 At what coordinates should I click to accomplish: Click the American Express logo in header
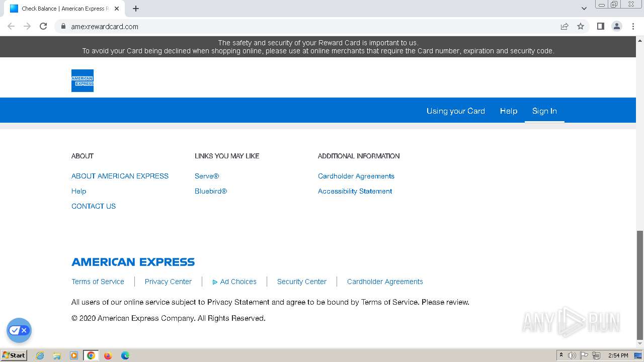tap(83, 80)
